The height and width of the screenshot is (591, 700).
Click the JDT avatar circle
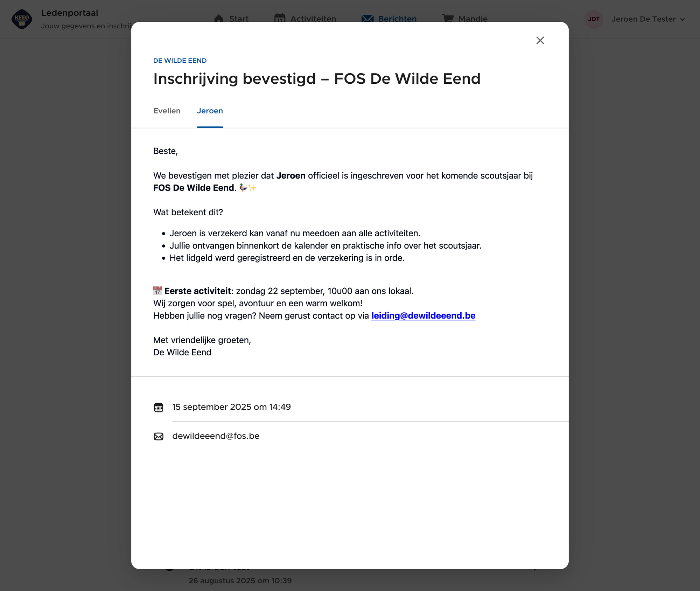point(594,19)
